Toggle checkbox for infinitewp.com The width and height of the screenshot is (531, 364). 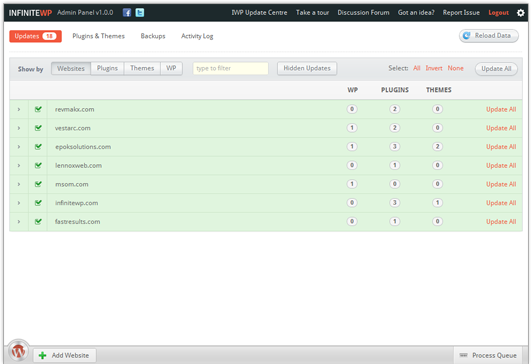click(x=38, y=203)
